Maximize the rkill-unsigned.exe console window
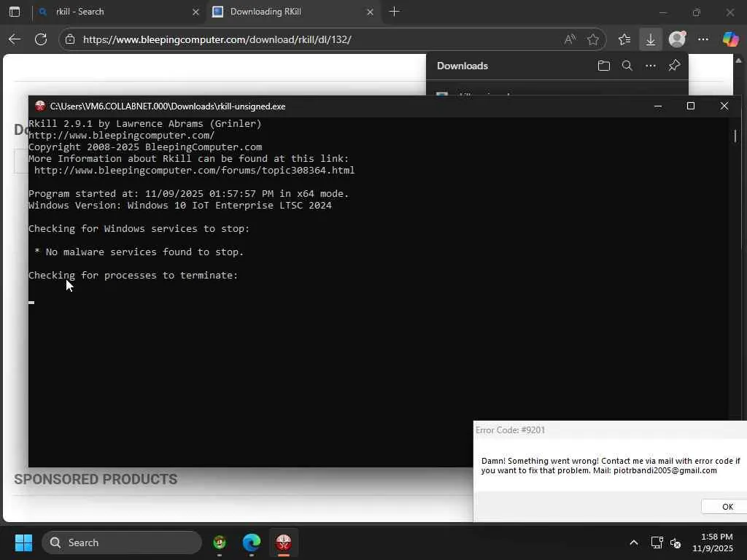The height and width of the screenshot is (560, 747). pos(691,106)
